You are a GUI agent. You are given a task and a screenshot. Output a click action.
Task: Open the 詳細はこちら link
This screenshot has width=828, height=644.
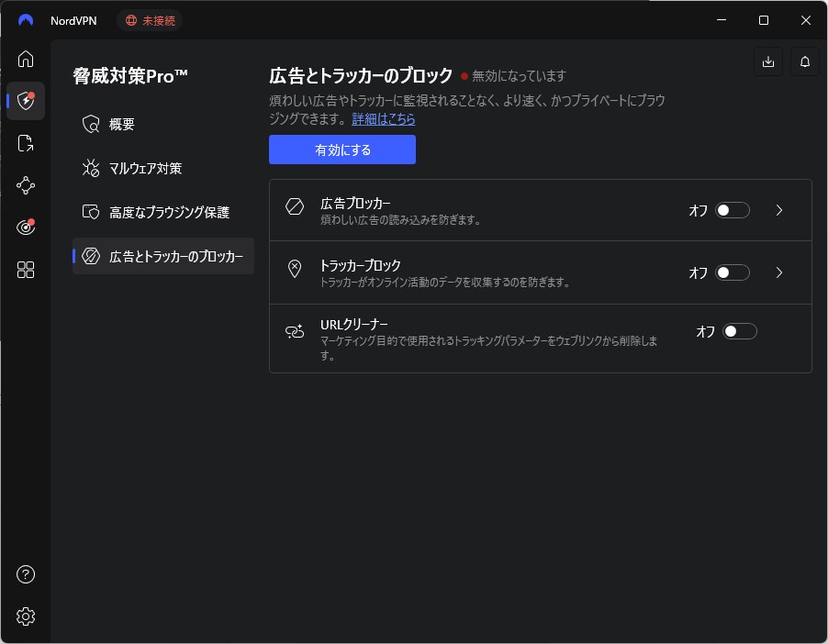[384, 119]
